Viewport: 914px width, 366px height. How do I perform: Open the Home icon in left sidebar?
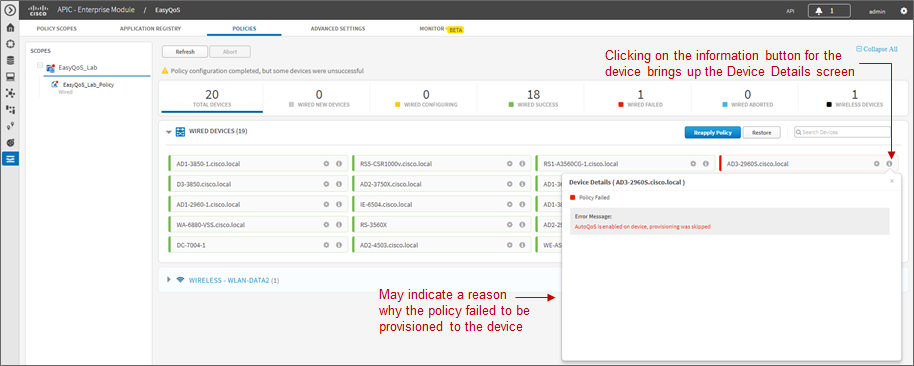[9, 27]
